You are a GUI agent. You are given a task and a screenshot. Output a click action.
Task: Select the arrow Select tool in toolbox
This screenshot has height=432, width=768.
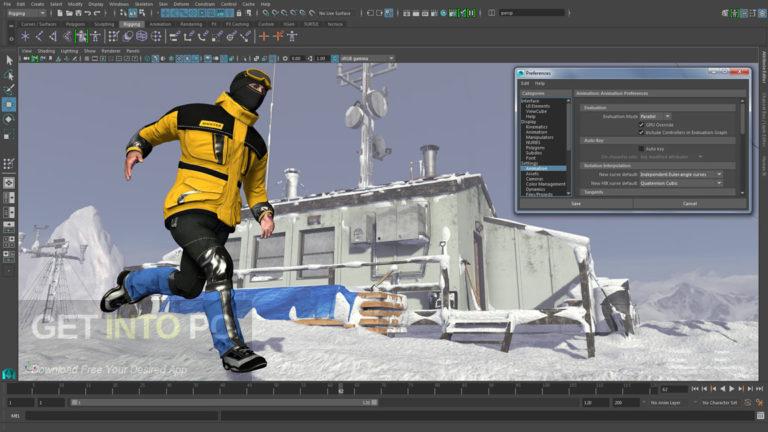[x=8, y=59]
